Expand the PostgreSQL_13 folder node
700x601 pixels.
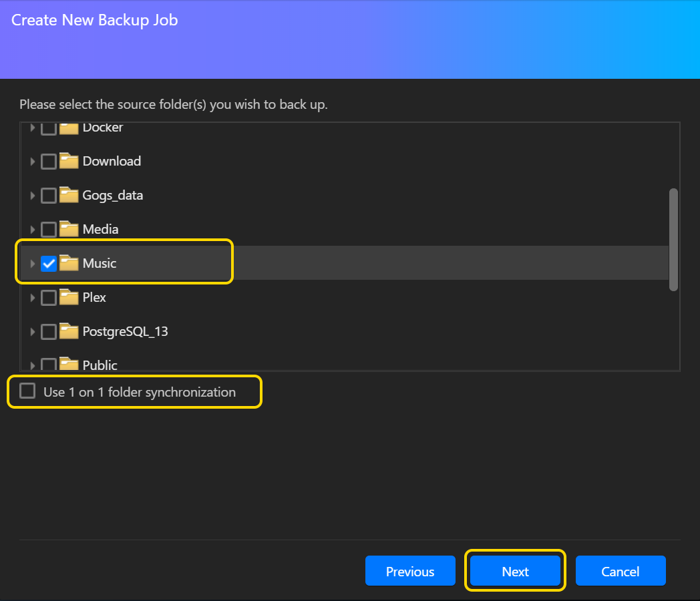(32, 332)
